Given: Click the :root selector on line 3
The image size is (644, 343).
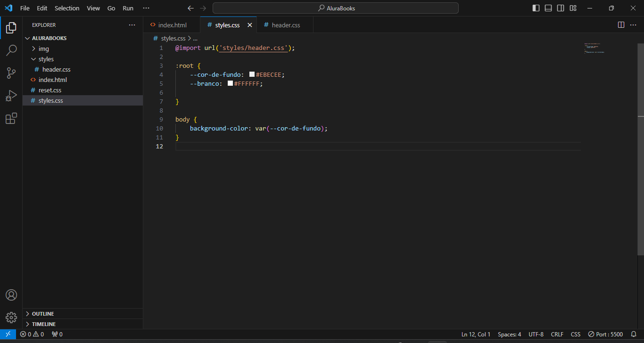Looking at the screenshot, I should [184, 65].
